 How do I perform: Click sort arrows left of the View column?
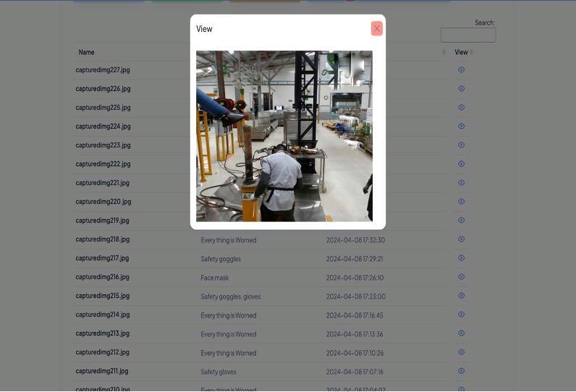point(444,52)
